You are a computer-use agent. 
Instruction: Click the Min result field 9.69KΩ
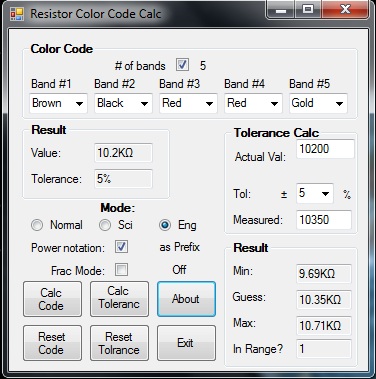[324, 274]
